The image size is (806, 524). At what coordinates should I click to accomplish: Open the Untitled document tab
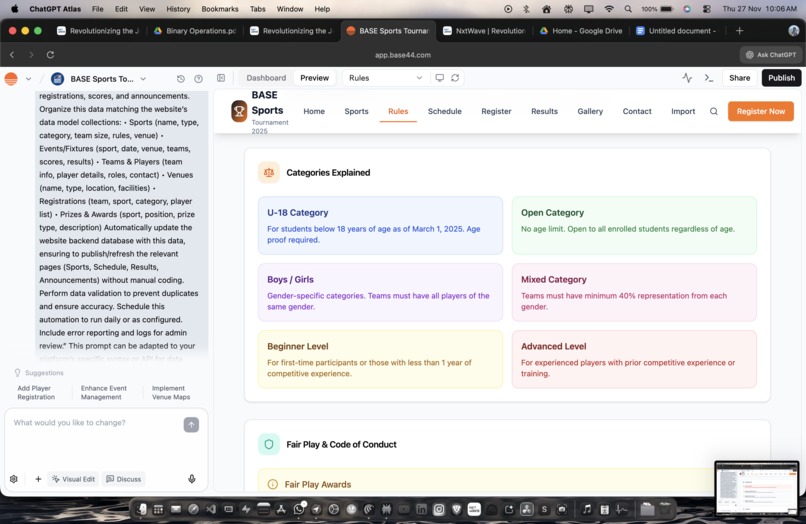[x=676, y=31]
